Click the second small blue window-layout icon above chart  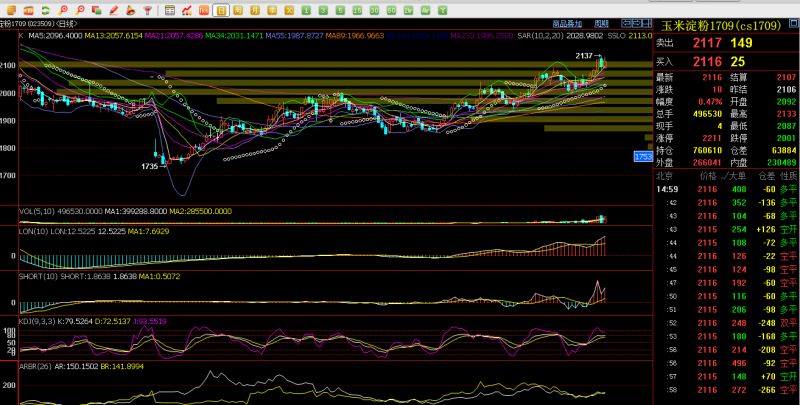[x=636, y=23]
